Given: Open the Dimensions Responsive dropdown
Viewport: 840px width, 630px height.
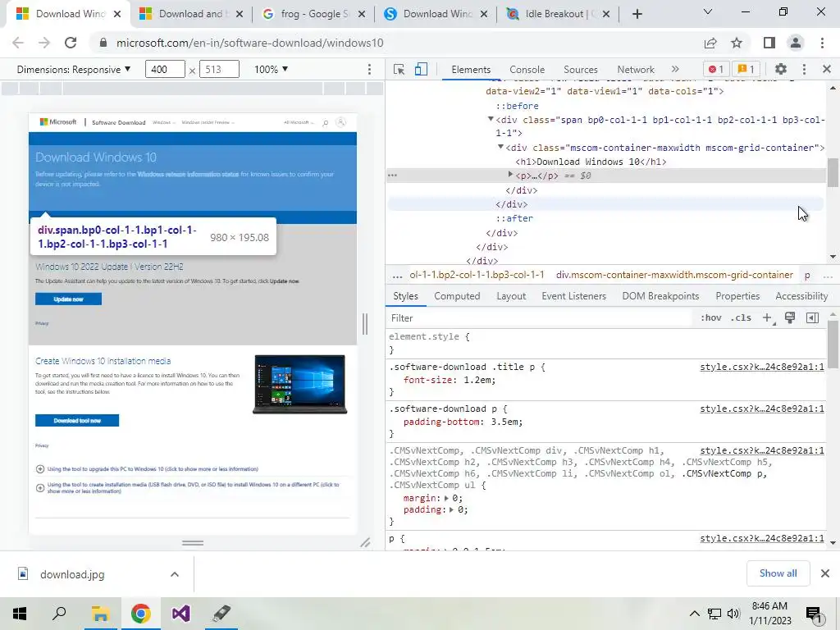Looking at the screenshot, I should tap(74, 70).
